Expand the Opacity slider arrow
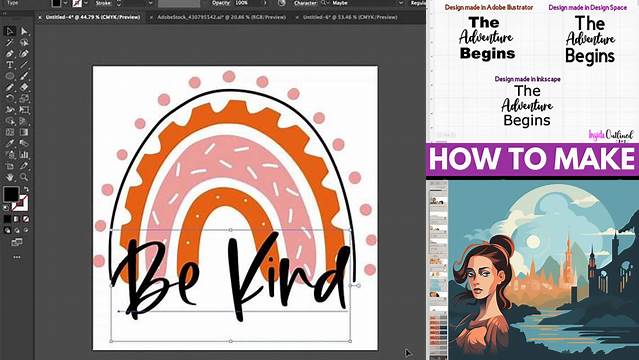 [x=265, y=3]
